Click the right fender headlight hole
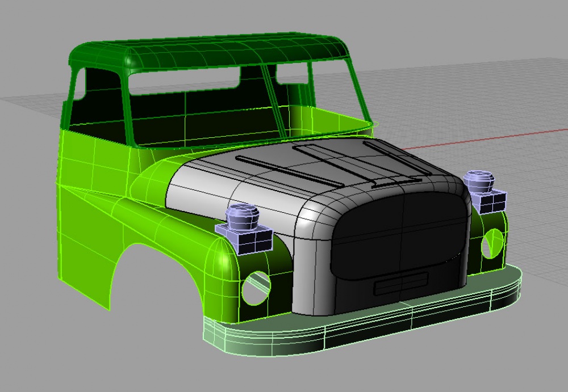 [x=492, y=243]
